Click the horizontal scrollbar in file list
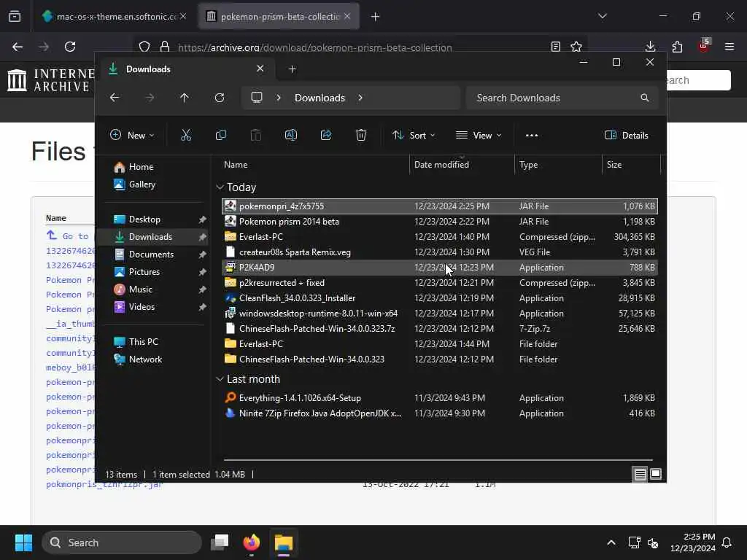747x560 pixels. click(x=438, y=460)
